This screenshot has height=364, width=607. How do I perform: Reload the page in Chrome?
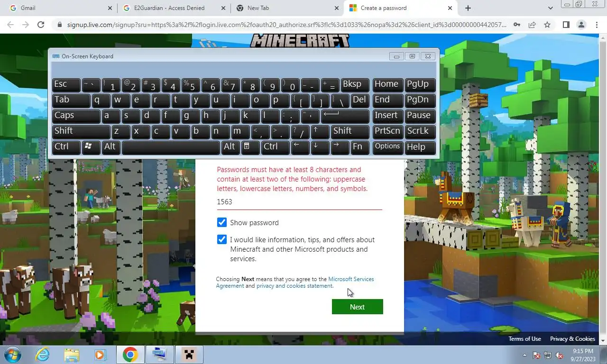pyautogui.click(x=41, y=25)
